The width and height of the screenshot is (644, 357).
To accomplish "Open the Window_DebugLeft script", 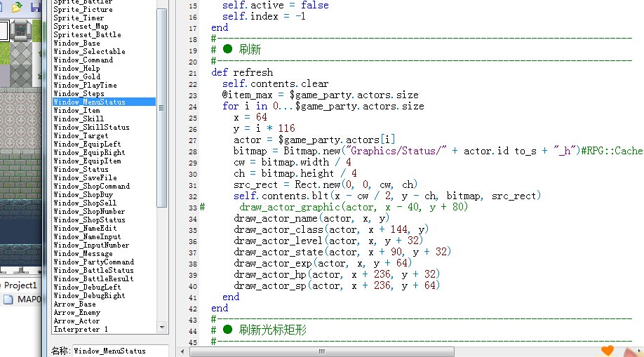I will click(x=88, y=287).
